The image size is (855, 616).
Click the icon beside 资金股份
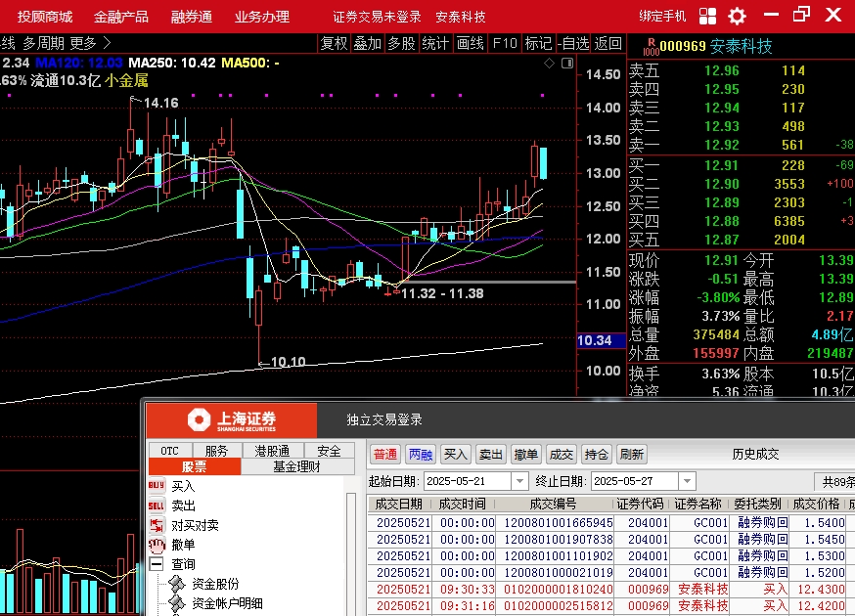point(177,584)
